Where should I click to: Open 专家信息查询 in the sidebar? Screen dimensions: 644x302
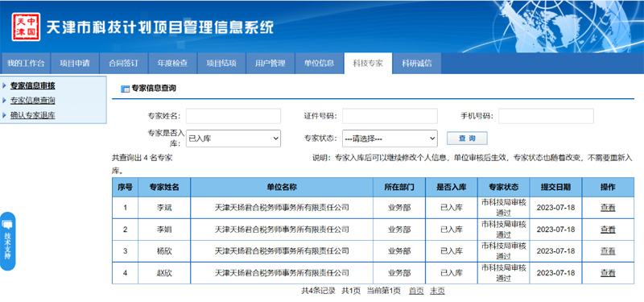[32, 100]
